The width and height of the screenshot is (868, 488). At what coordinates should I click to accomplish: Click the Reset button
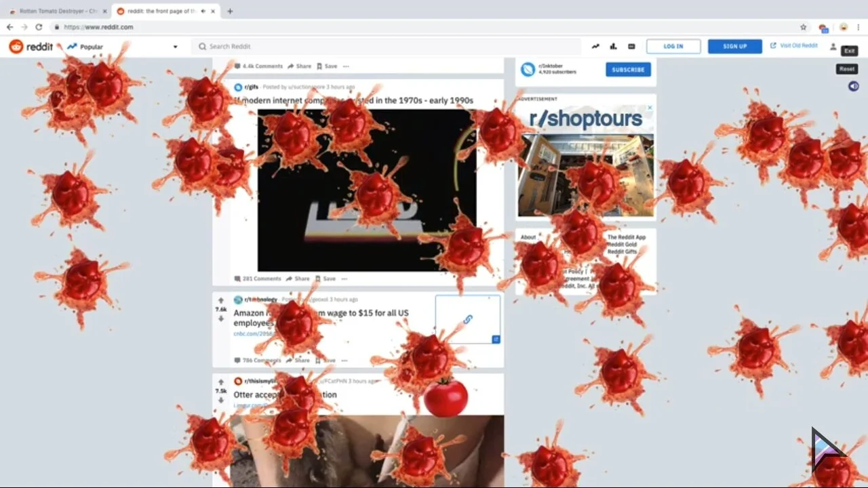tap(847, 69)
